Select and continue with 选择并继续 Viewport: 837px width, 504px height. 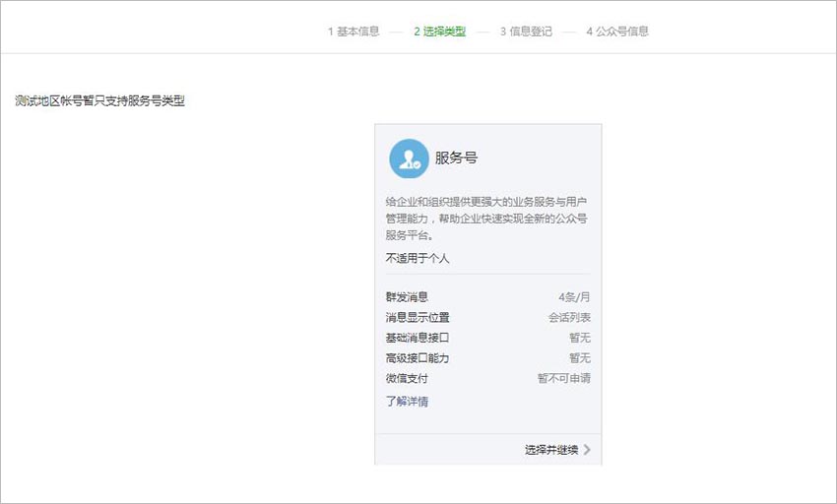(551, 450)
